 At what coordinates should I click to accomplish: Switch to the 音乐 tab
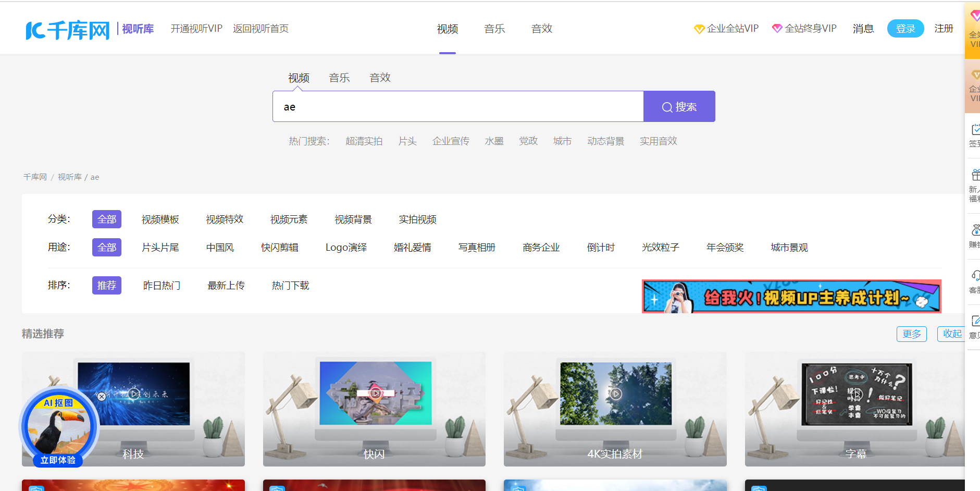[494, 29]
